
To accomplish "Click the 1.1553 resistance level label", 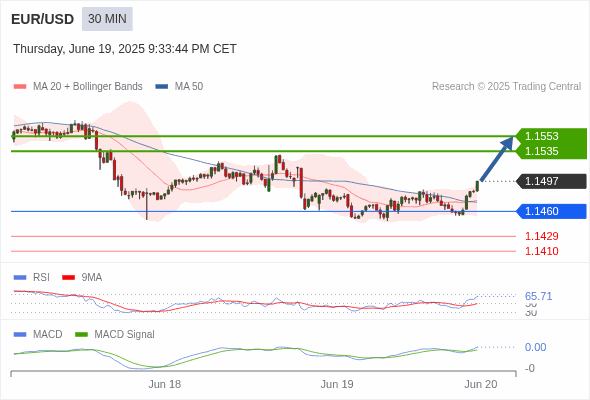I will (541, 136).
